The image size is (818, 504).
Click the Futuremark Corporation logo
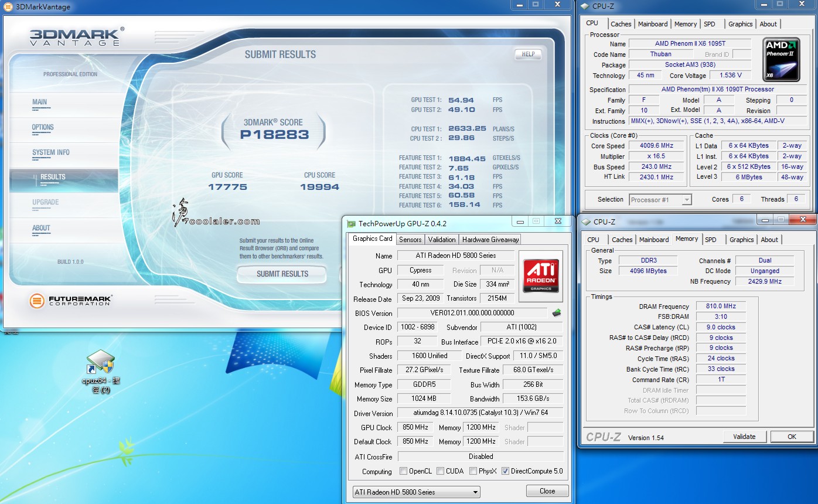70,301
